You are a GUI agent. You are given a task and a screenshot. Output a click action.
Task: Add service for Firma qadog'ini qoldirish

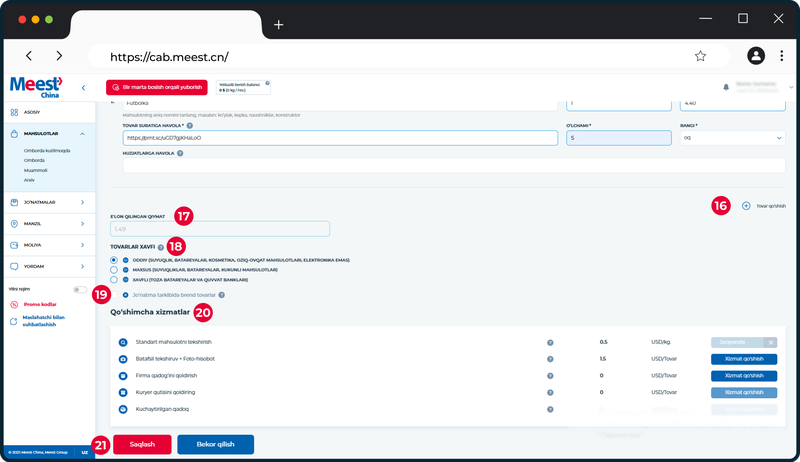click(744, 376)
